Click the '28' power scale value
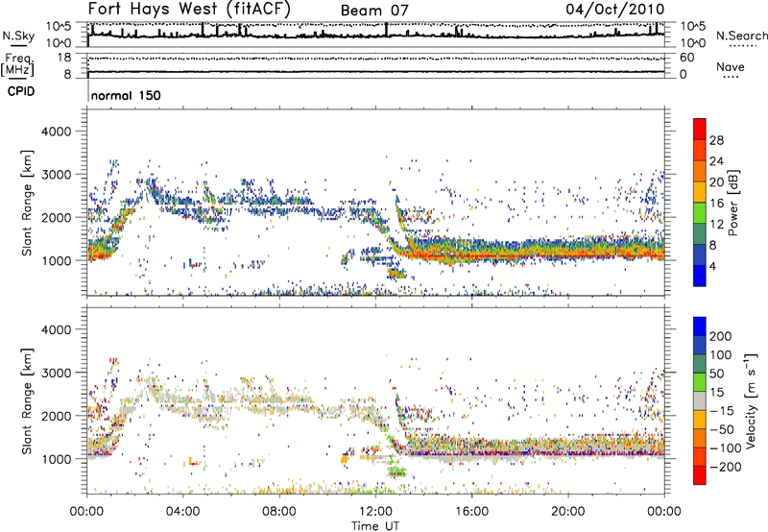This screenshot has height=532, width=768. (716, 140)
